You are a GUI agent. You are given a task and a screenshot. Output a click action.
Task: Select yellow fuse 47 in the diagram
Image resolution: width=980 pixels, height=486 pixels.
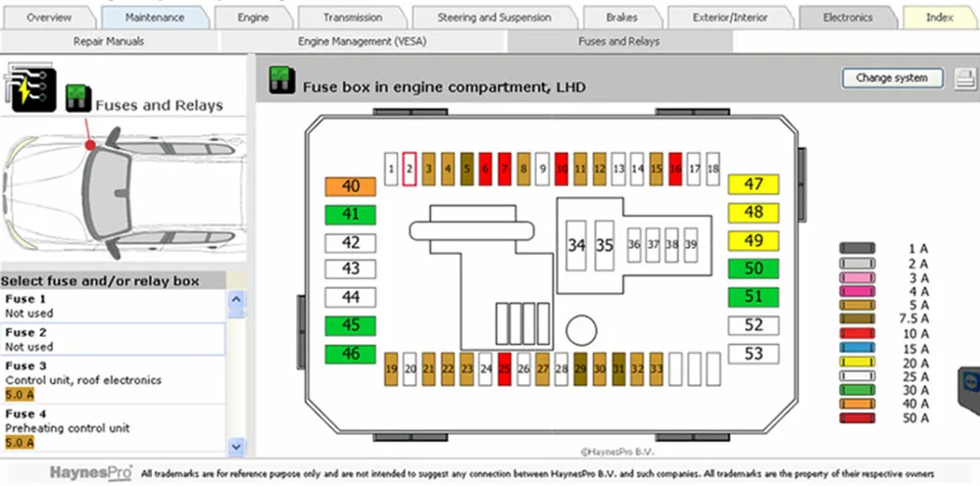tap(753, 184)
